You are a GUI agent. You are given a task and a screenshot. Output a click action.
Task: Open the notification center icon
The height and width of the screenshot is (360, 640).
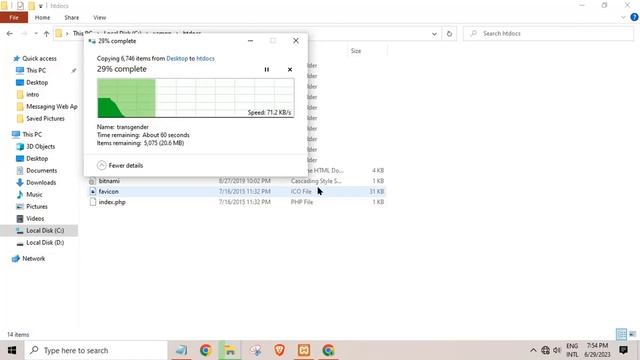(x=623, y=350)
